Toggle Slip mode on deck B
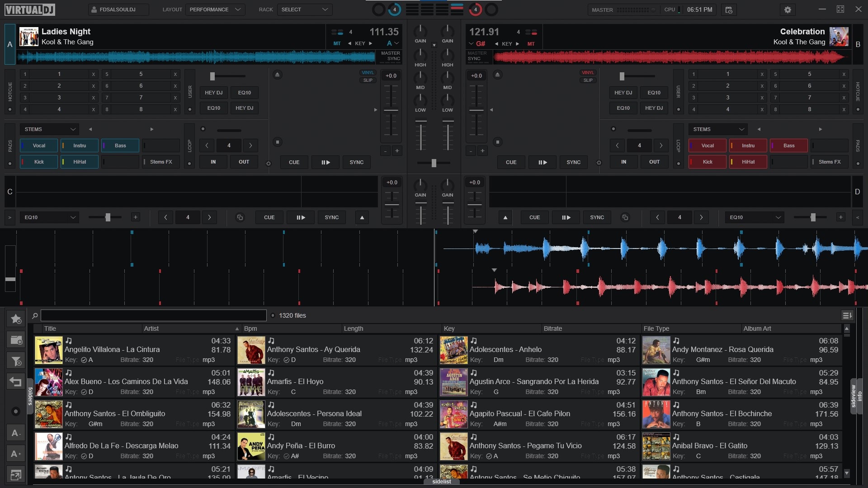This screenshot has width=868, height=488. [588, 80]
